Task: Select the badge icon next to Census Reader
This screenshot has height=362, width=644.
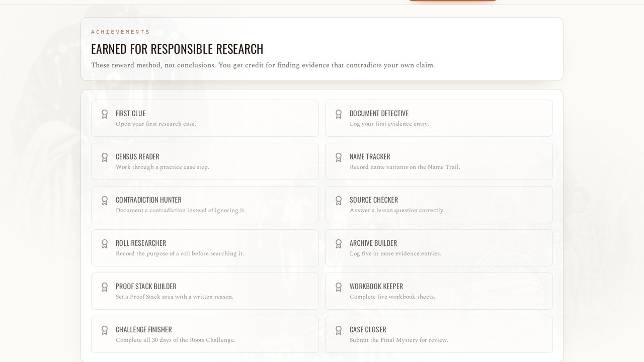Action: coord(105,157)
